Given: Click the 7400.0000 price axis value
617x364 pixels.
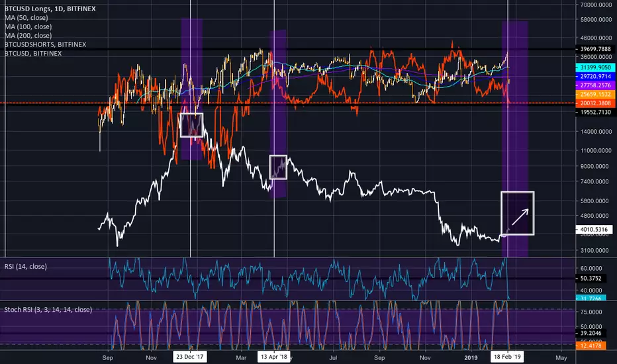Looking at the screenshot, I should pos(596,181).
